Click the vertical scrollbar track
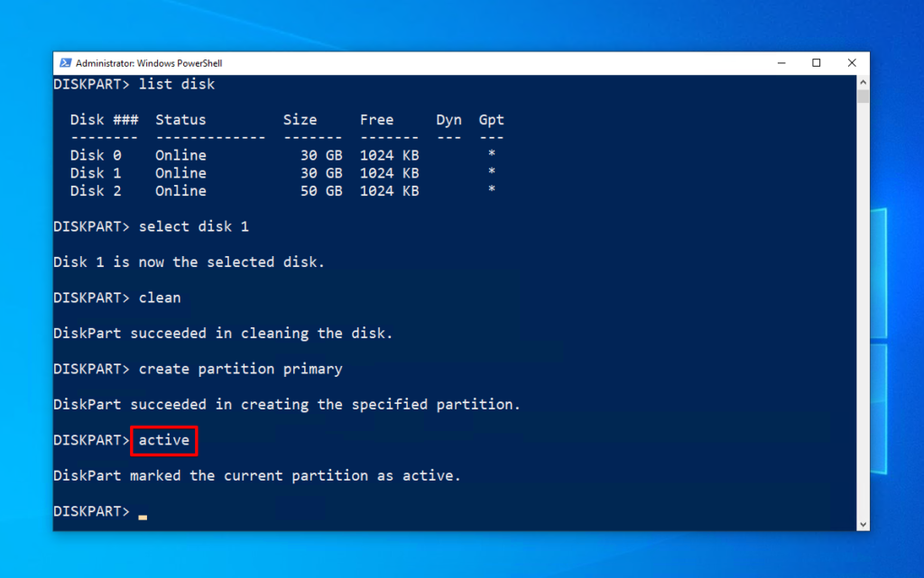 [x=864, y=316]
